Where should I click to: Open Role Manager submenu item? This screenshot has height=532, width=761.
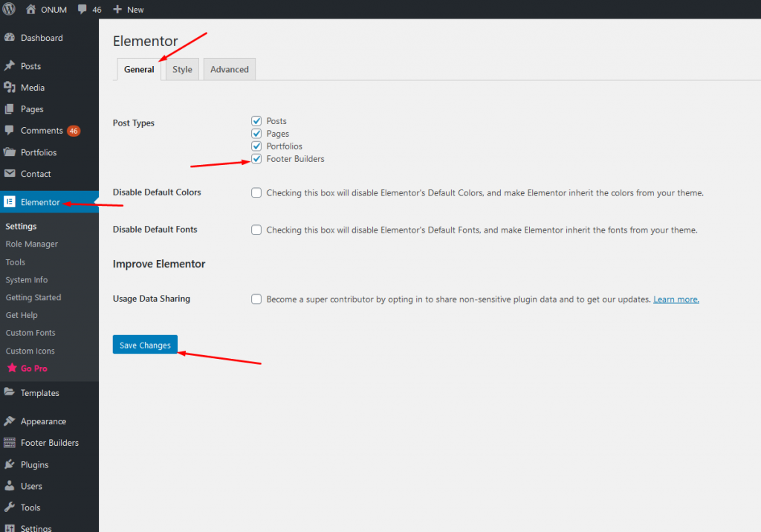[x=31, y=244]
